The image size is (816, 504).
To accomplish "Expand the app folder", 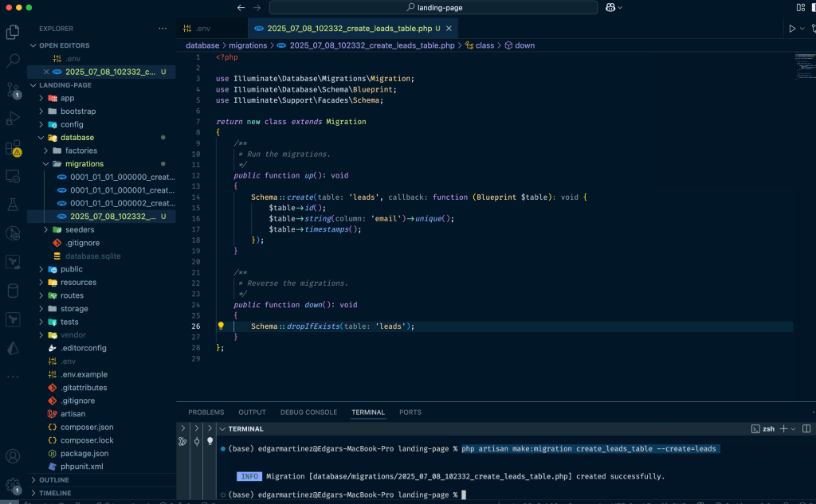I will 67,98.
